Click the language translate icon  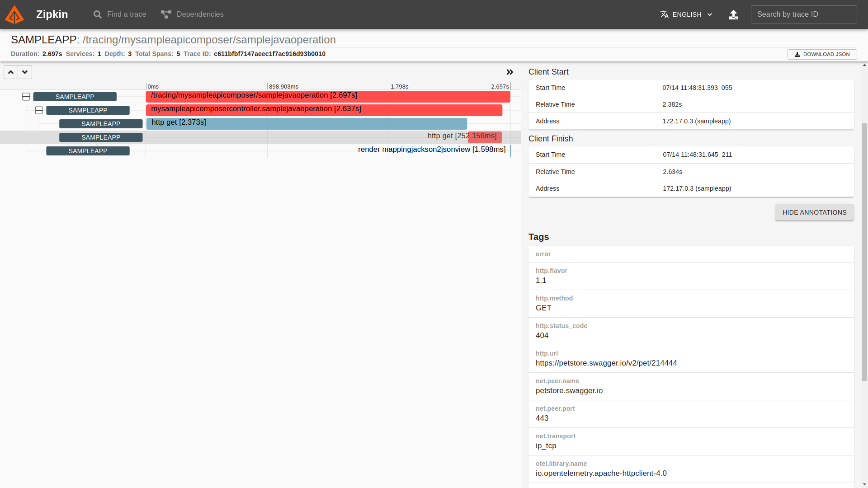point(664,14)
